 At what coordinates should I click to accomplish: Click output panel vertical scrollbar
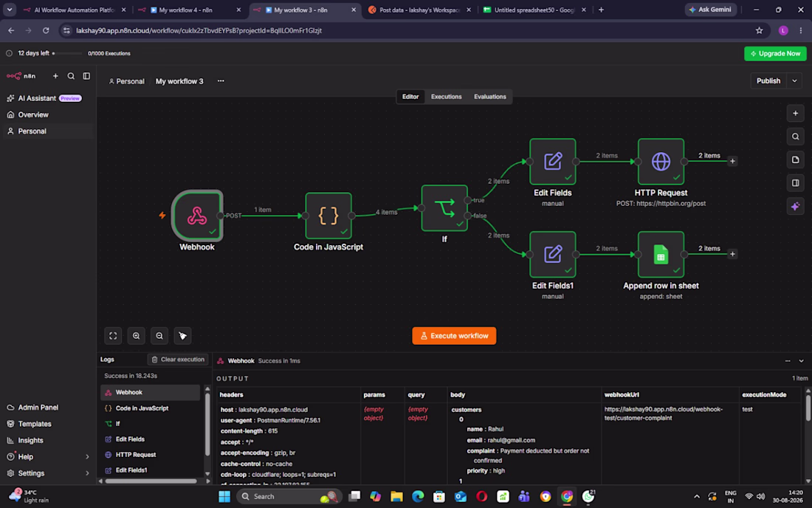[x=808, y=408]
